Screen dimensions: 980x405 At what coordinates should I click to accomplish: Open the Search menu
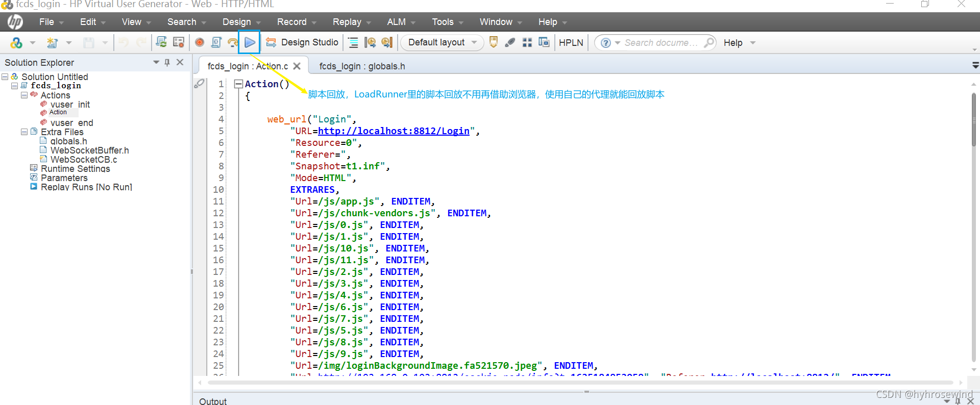point(186,22)
